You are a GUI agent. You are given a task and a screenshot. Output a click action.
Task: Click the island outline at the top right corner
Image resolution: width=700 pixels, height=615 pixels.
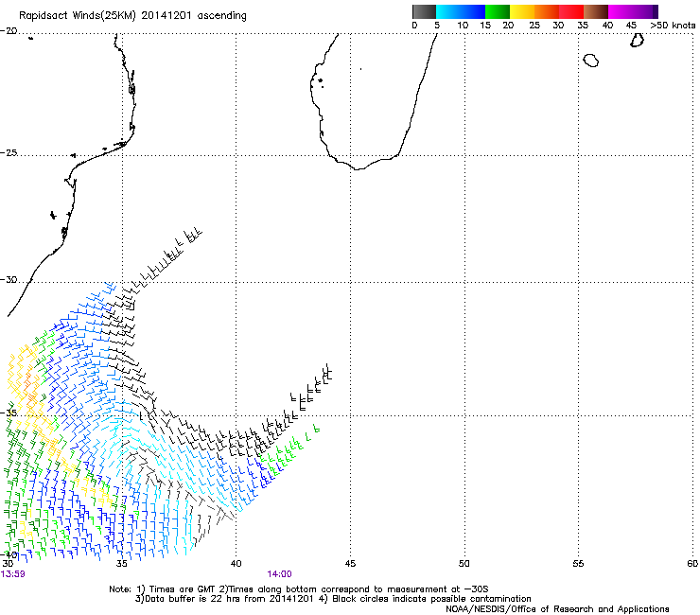click(637, 40)
